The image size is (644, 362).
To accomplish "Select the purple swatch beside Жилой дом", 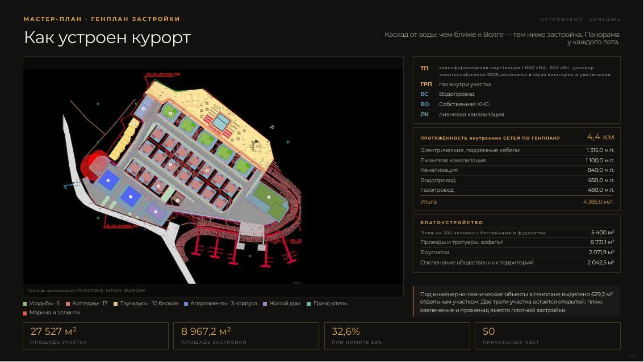I will pos(265,304).
